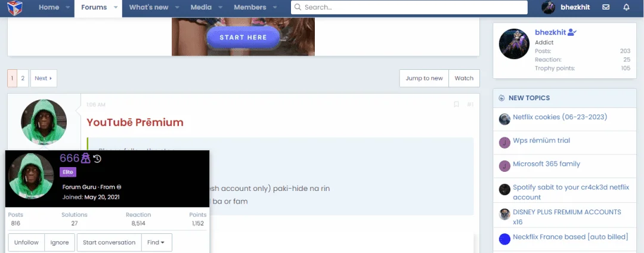Select page 1 in pagination
Screen dimensions: 644x253
point(13,78)
